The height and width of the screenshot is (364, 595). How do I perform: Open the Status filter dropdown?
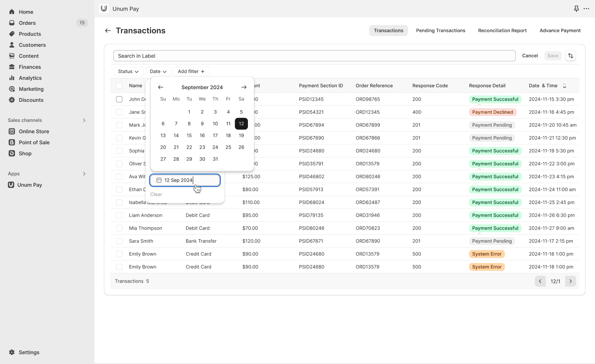128,72
